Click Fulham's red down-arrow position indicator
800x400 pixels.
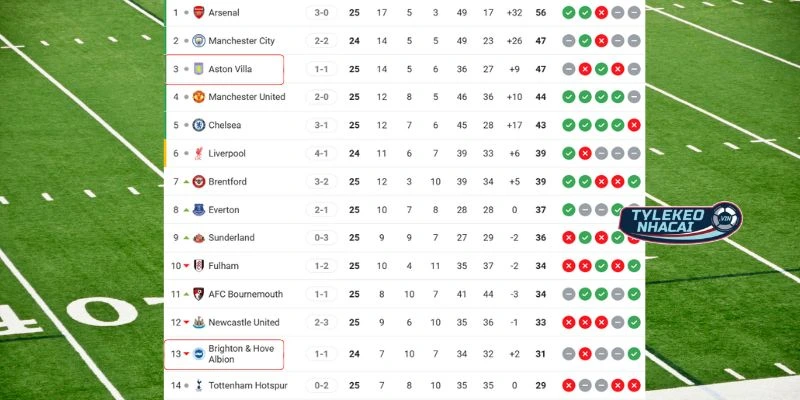pyautogui.click(x=186, y=266)
